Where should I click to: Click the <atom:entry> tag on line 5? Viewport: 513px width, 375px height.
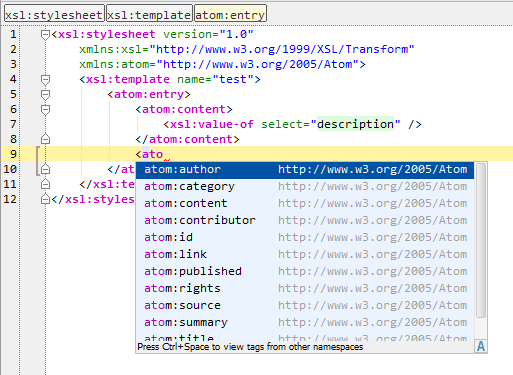pos(149,94)
